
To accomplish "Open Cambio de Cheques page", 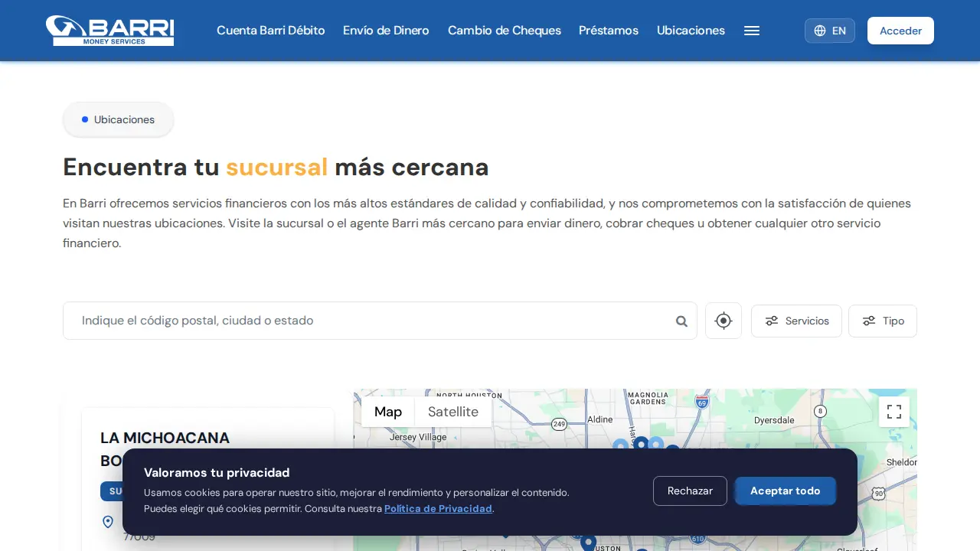I will (505, 31).
